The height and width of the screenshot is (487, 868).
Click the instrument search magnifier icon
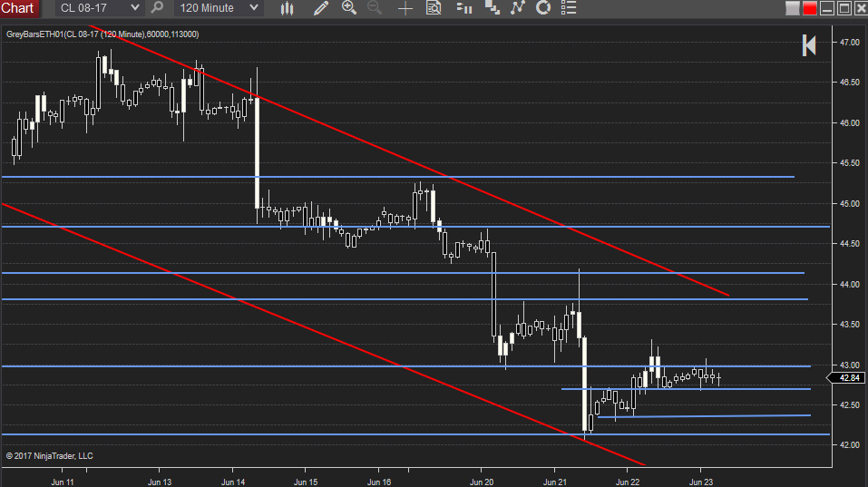pos(157,8)
